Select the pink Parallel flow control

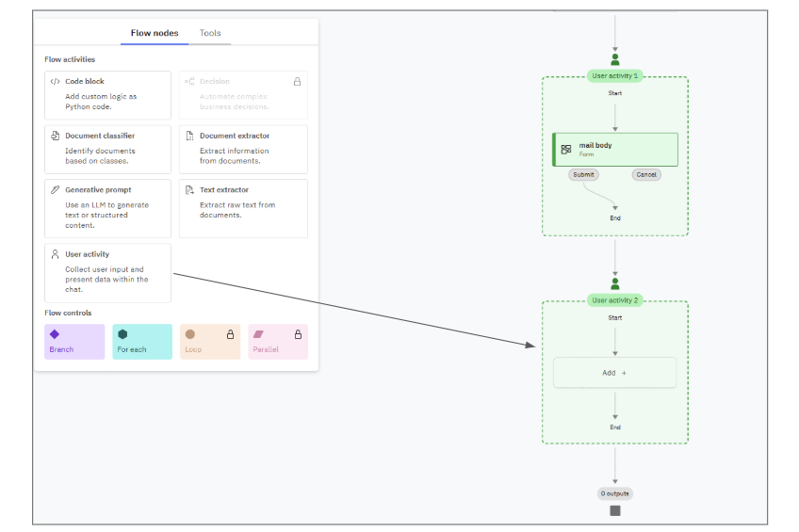[277, 341]
